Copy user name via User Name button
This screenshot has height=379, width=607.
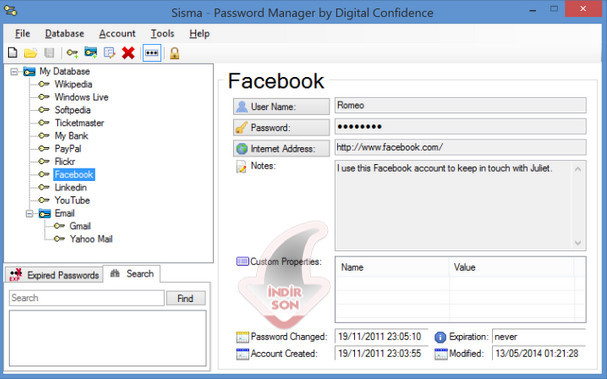[281, 106]
